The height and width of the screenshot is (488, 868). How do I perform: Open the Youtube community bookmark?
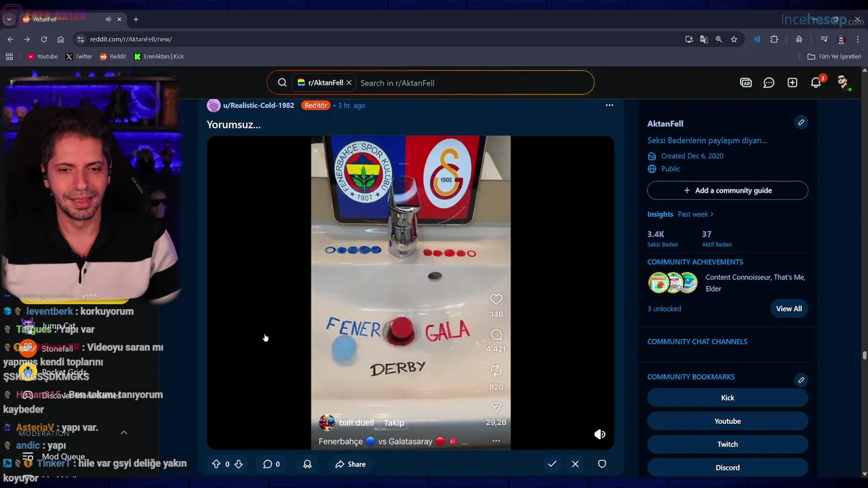(x=728, y=421)
